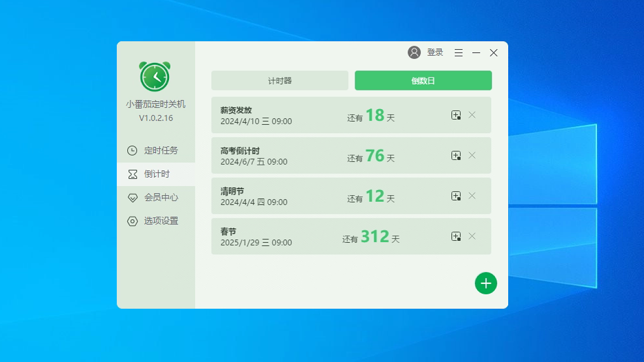
Task: Pin the 春节 countdown to desktop
Action: 456,236
